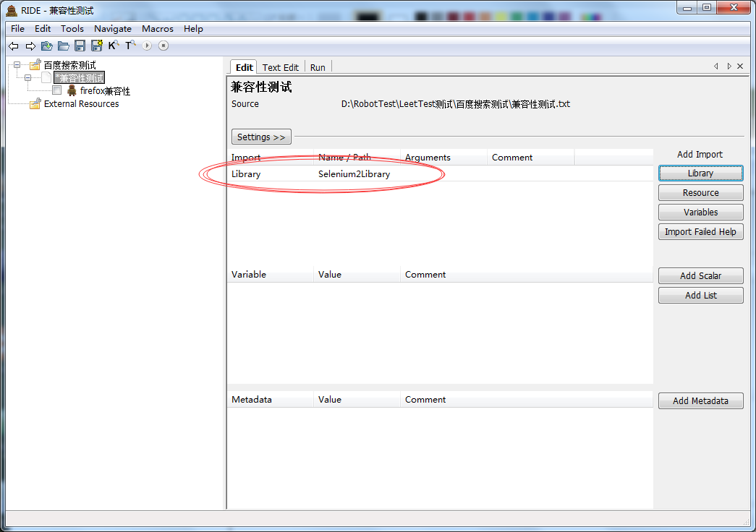Click the Name / Path column header
This screenshot has height=532, width=756.
[357, 157]
